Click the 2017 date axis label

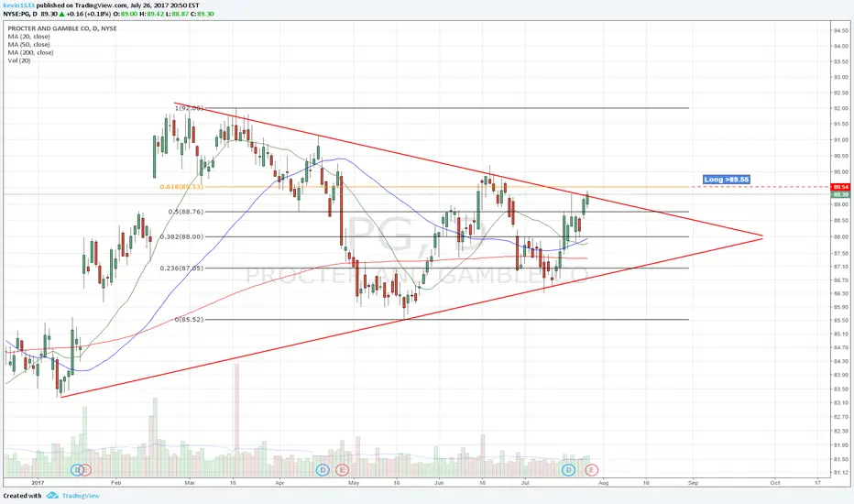[x=37, y=483]
